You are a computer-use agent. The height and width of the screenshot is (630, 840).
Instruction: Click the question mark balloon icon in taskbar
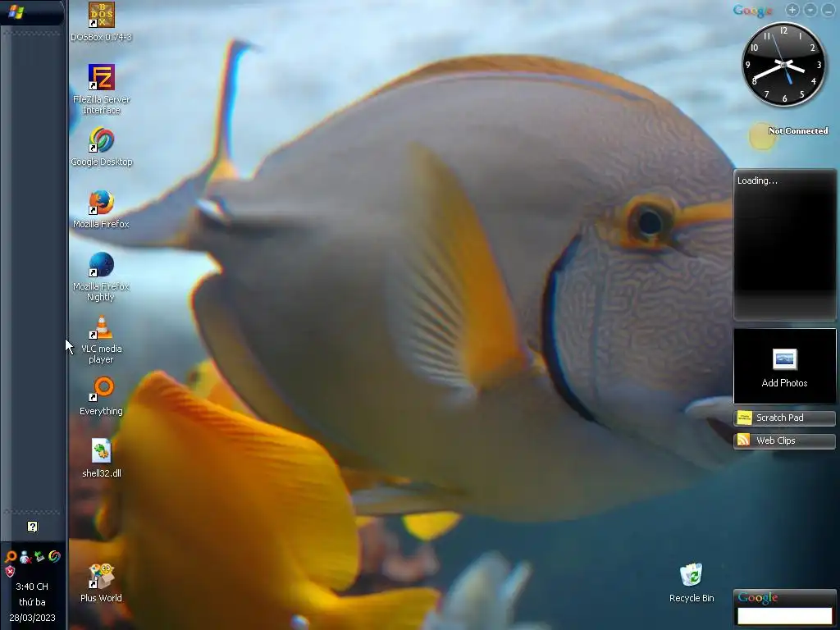(33, 527)
